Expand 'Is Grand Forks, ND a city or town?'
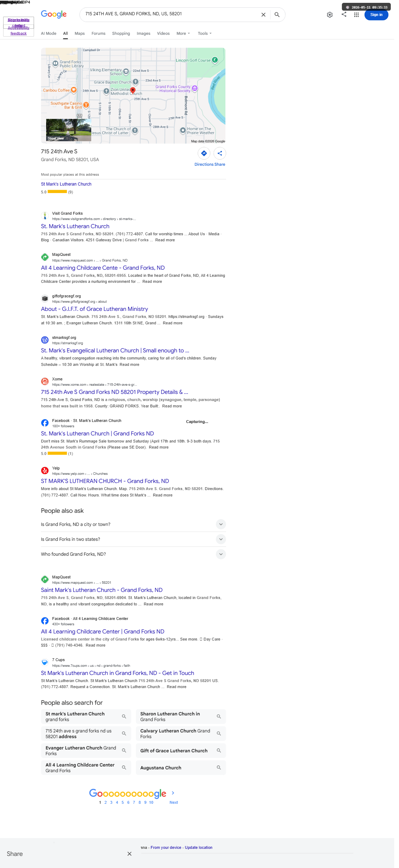Image resolution: width=399 pixels, height=868 pixels. tap(133, 524)
